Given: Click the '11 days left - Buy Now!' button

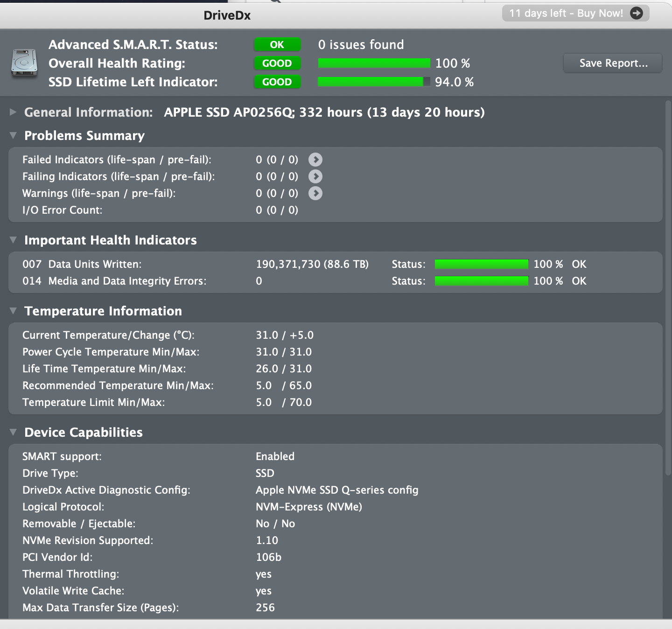Looking at the screenshot, I should tap(576, 13).
